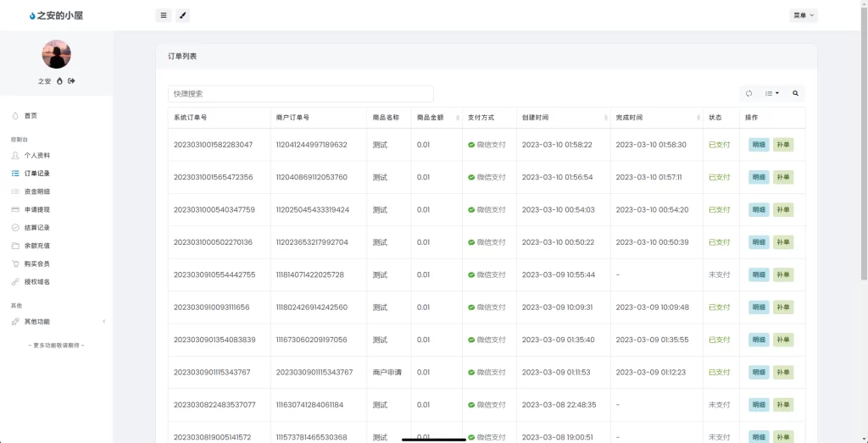
Task: Open 资金明细 in the sidebar
Action: click(57, 192)
